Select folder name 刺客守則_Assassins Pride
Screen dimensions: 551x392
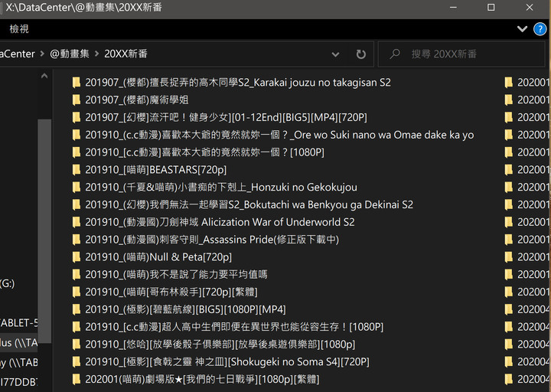(x=212, y=240)
